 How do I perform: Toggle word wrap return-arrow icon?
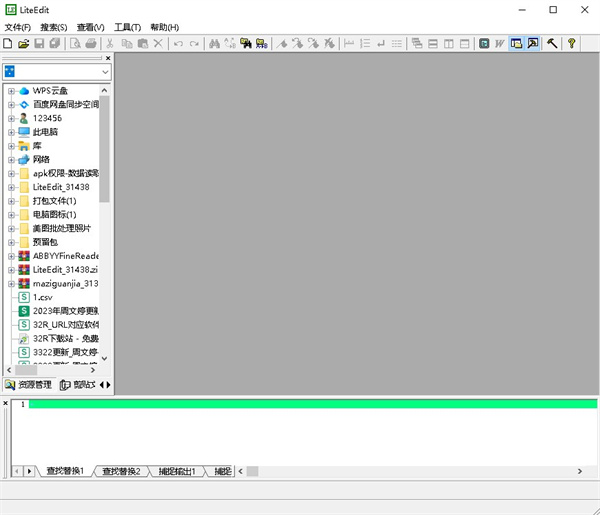(381, 44)
